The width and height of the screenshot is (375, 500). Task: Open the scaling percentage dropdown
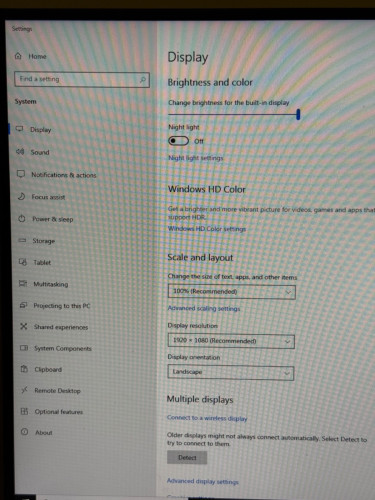tap(231, 292)
